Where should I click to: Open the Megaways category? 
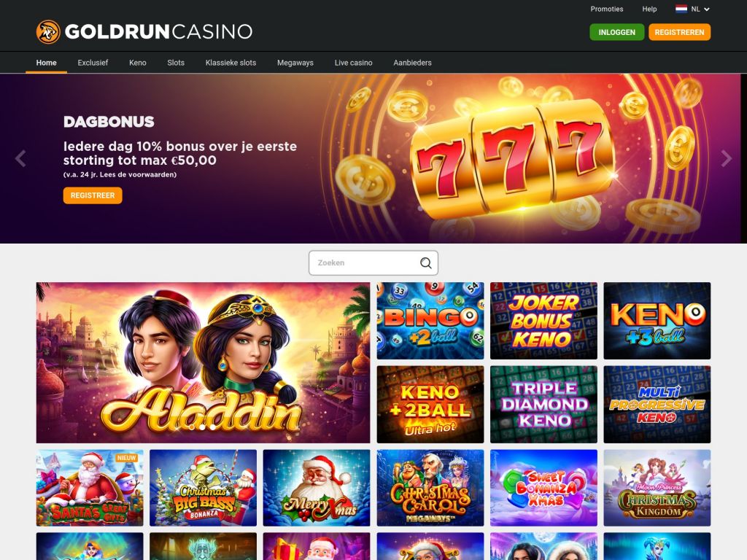[x=295, y=63]
